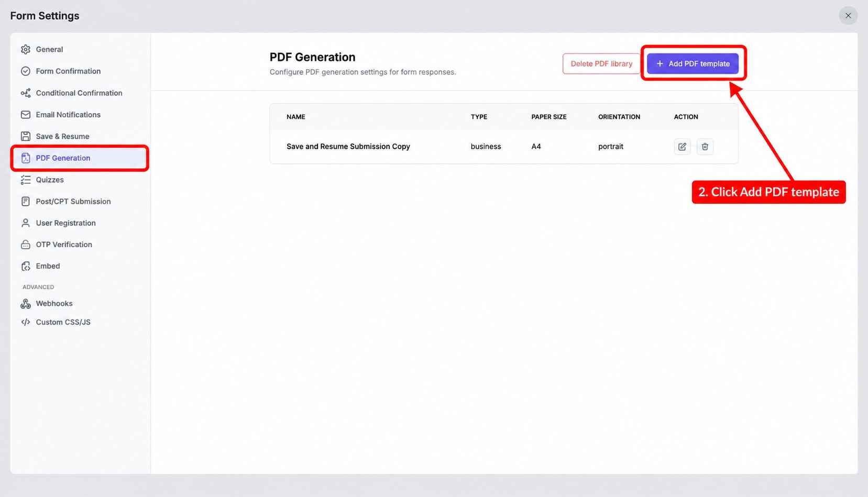Close the Form Settings dialog
The width and height of the screenshot is (868, 497).
pos(848,16)
